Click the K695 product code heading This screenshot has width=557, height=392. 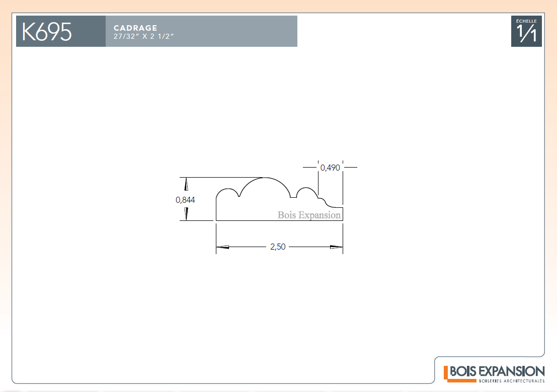tap(46, 32)
